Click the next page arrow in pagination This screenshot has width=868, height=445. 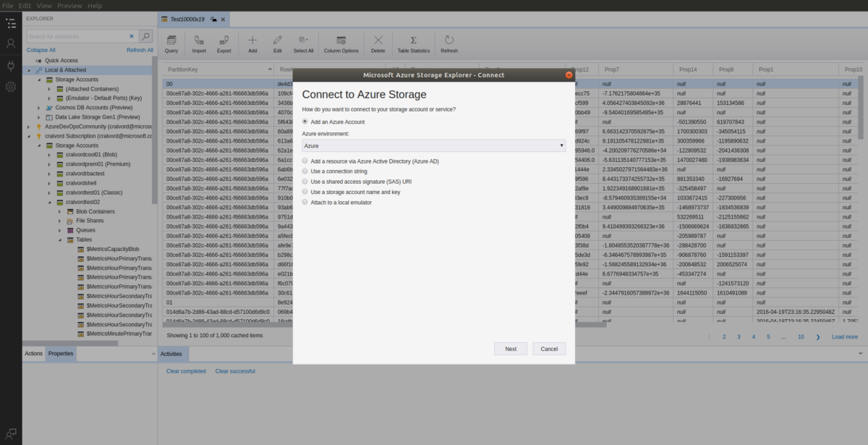pyautogui.click(x=818, y=336)
